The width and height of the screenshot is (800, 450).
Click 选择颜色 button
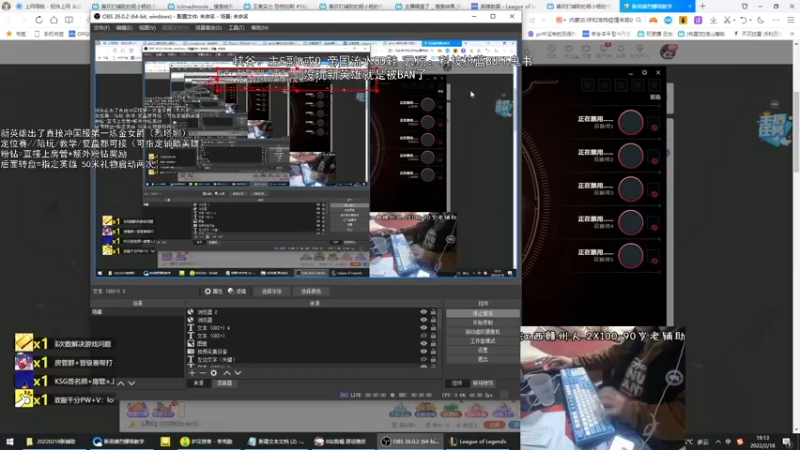click(311, 291)
